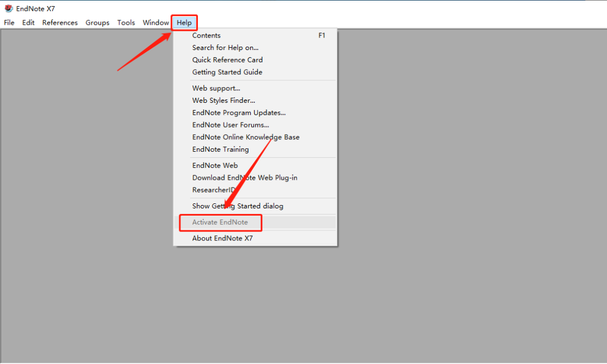
Task: Visit EndNote User Forums...
Action: coord(256,125)
